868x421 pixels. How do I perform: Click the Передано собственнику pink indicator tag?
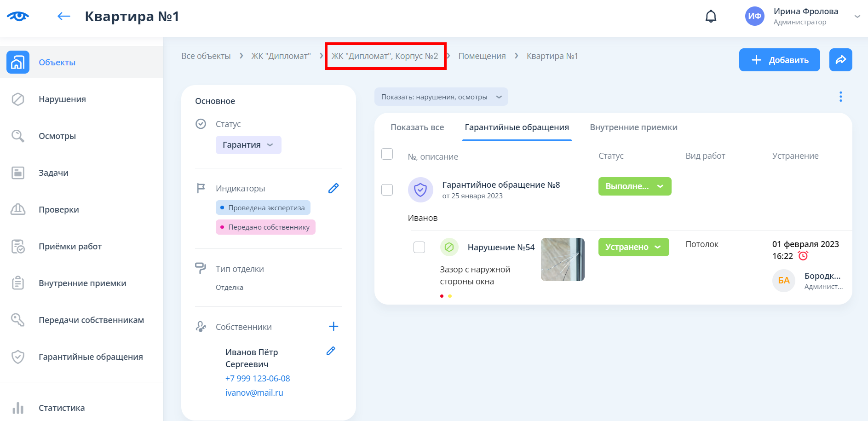265,227
